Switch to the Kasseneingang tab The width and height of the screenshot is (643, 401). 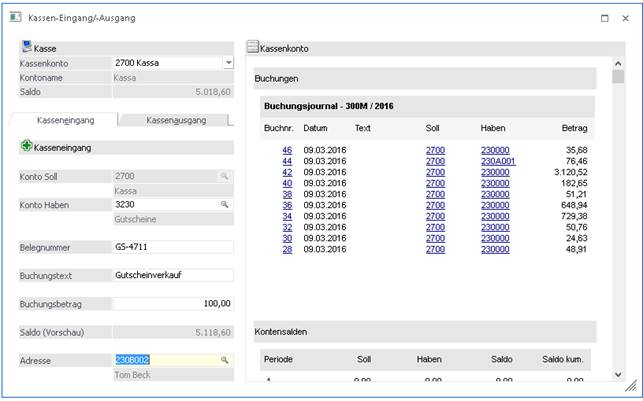click(x=65, y=120)
